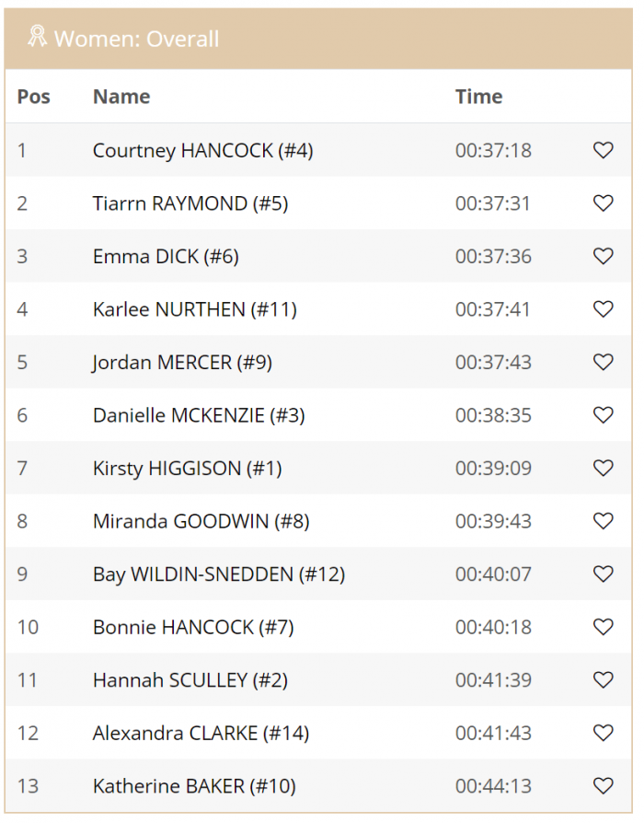Click the Women: Overall header title
This screenshot has height=823, width=644.
(136, 40)
